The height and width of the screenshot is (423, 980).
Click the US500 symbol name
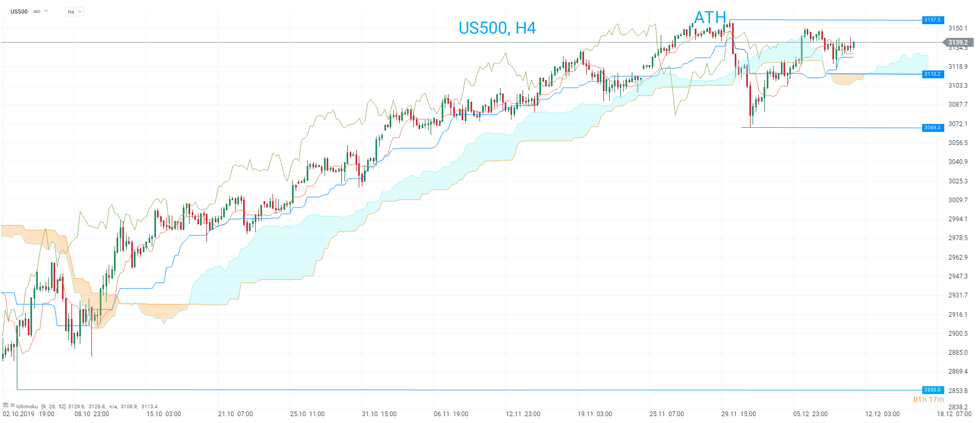pyautogui.click(x=19, y=12)
